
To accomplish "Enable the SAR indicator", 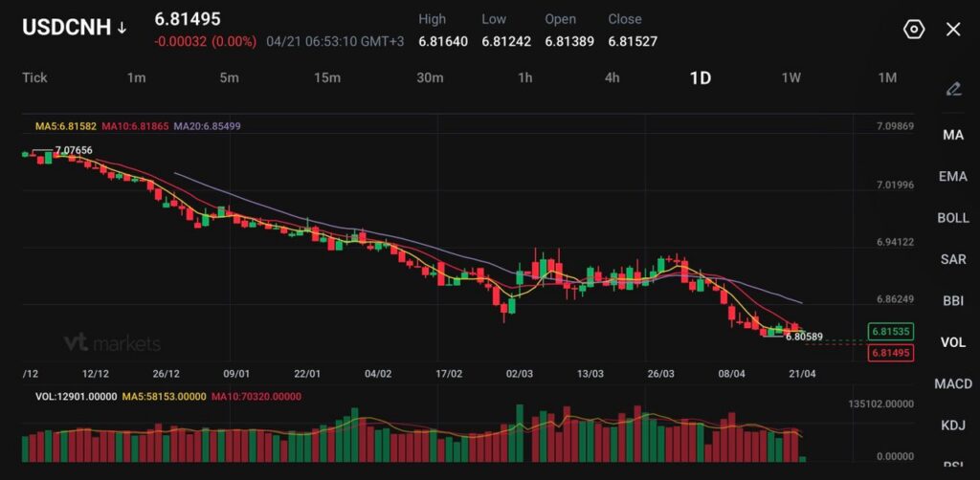I will pyautogui.click(x=953, y=259).
